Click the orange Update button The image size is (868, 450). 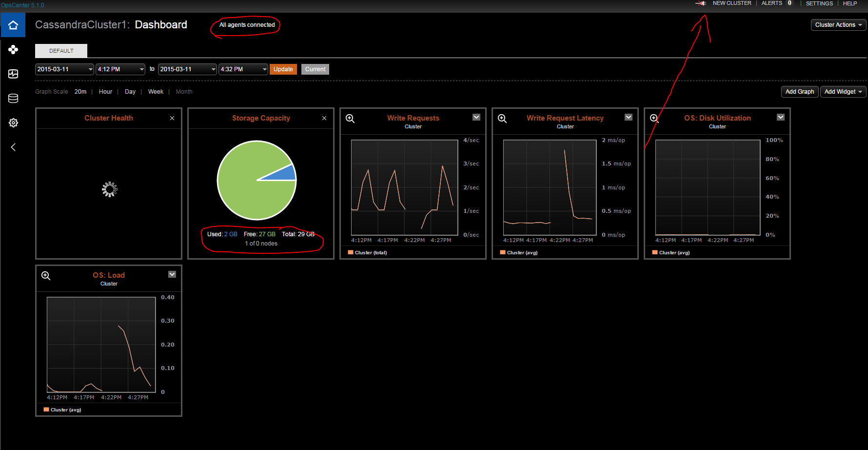pos(283,69)
